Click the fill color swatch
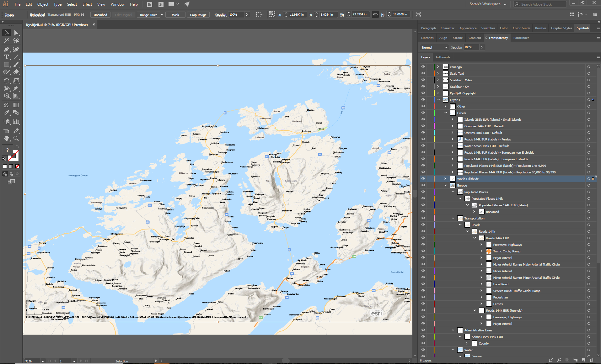This screenshot has width=601, height=364. pyautogui.click(x=8, y=150)
